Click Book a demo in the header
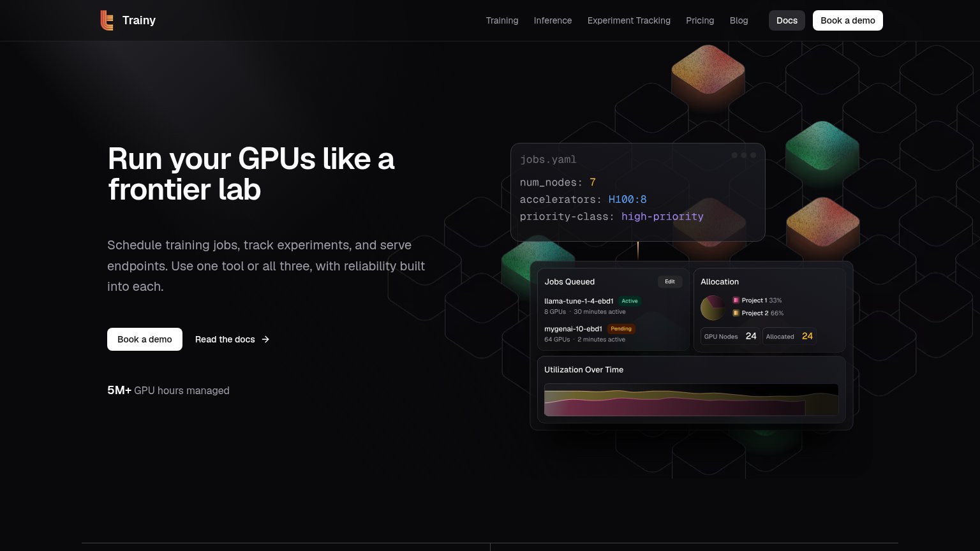This screenshot has height=551, width=980. click(x=848, y=20)
